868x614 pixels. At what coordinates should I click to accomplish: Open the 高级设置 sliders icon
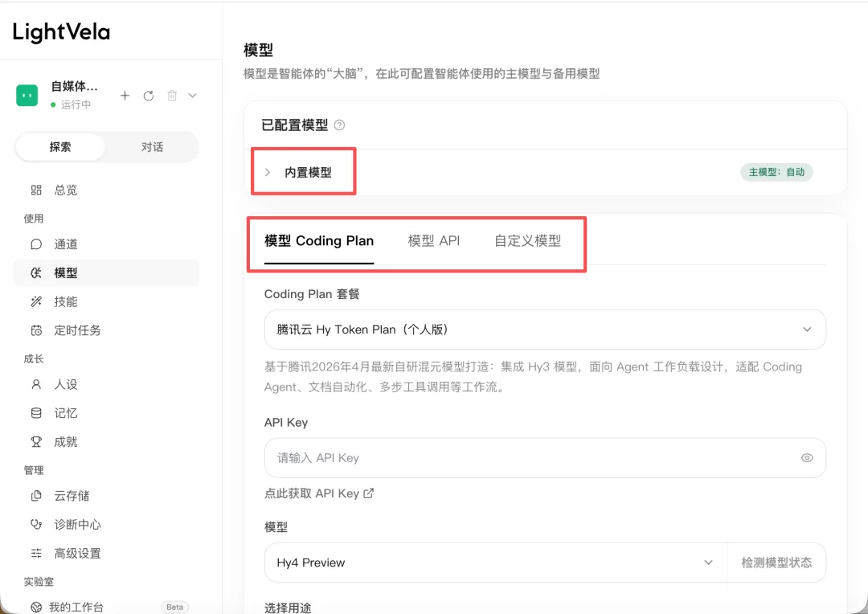click(36, 553)
